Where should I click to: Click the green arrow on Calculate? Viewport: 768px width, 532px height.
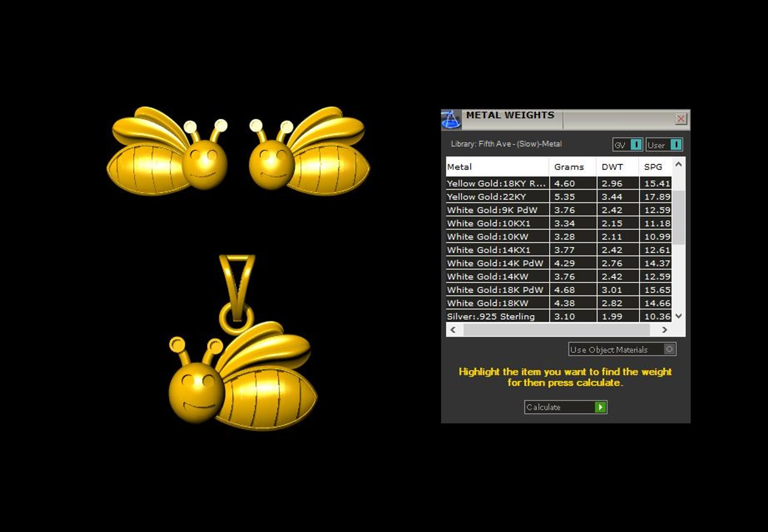pos(600,407)
